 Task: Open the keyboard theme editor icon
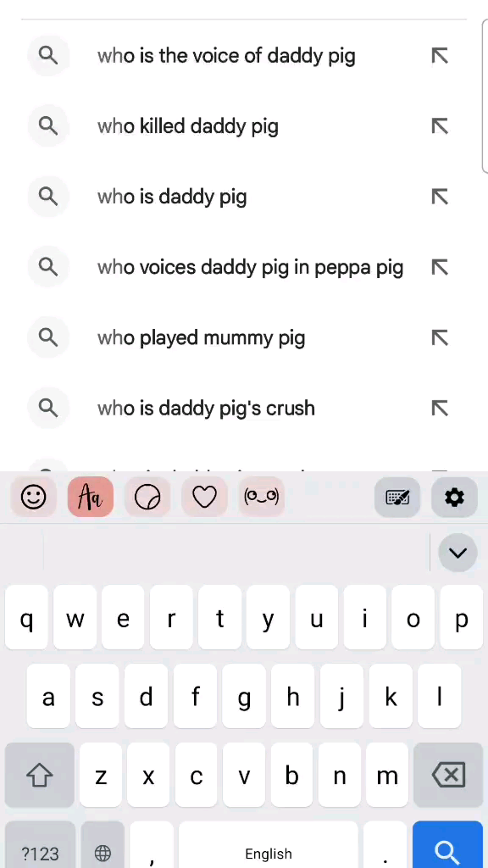pos(397,497)
